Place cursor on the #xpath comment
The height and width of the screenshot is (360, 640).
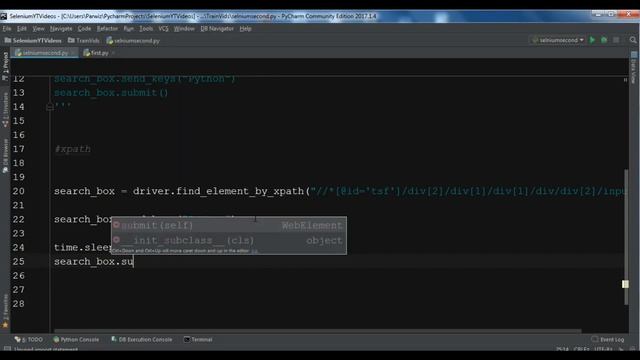coord(72,149)
